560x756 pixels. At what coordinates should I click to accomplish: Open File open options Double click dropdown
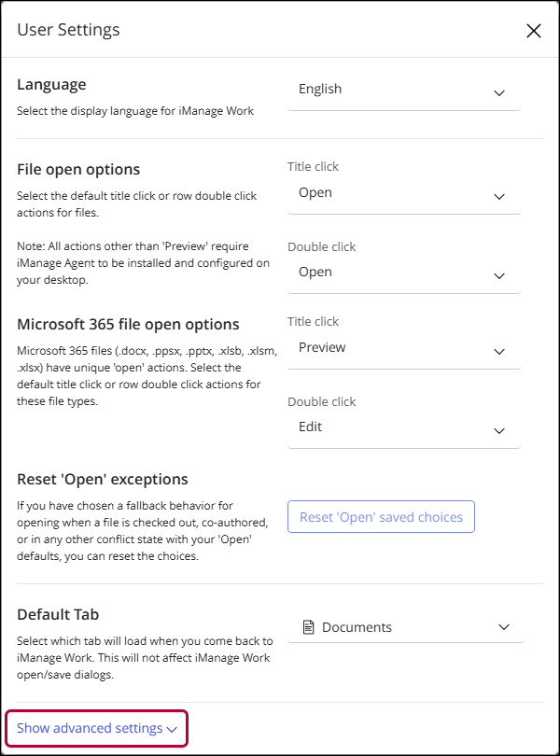click(404, 273)
